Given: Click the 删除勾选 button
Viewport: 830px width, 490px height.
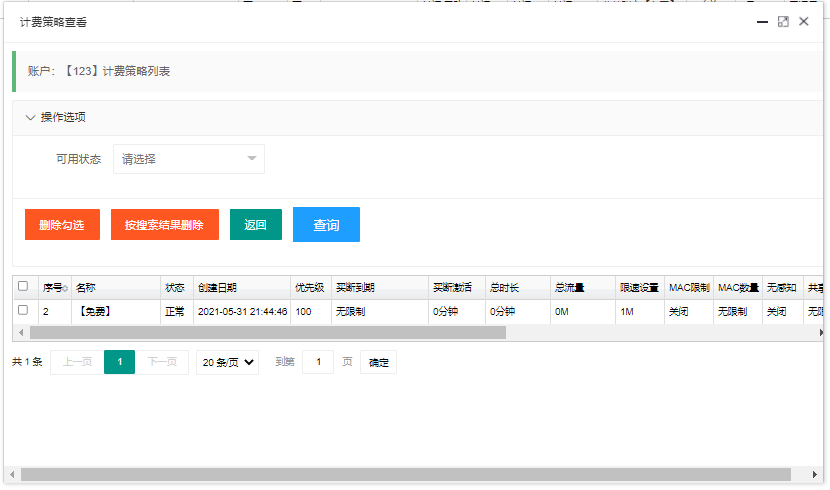Looking at the screenshot, I should click(62, 224).
